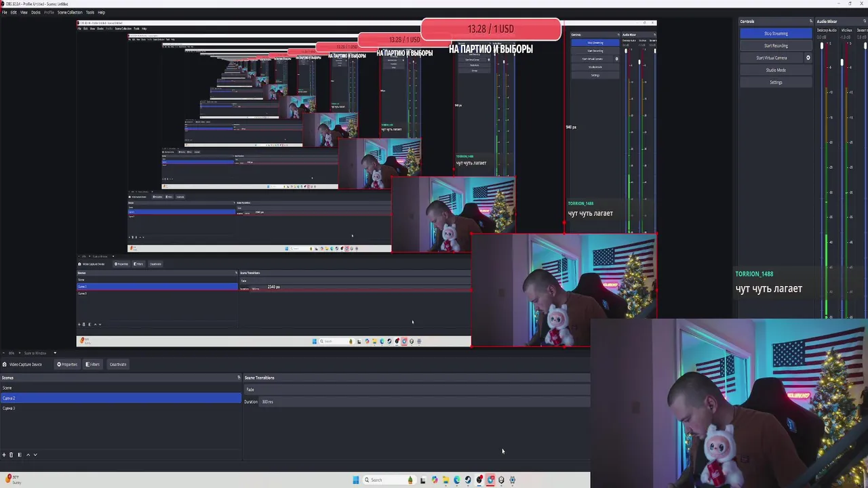Open the View menu

coord(24,12)
